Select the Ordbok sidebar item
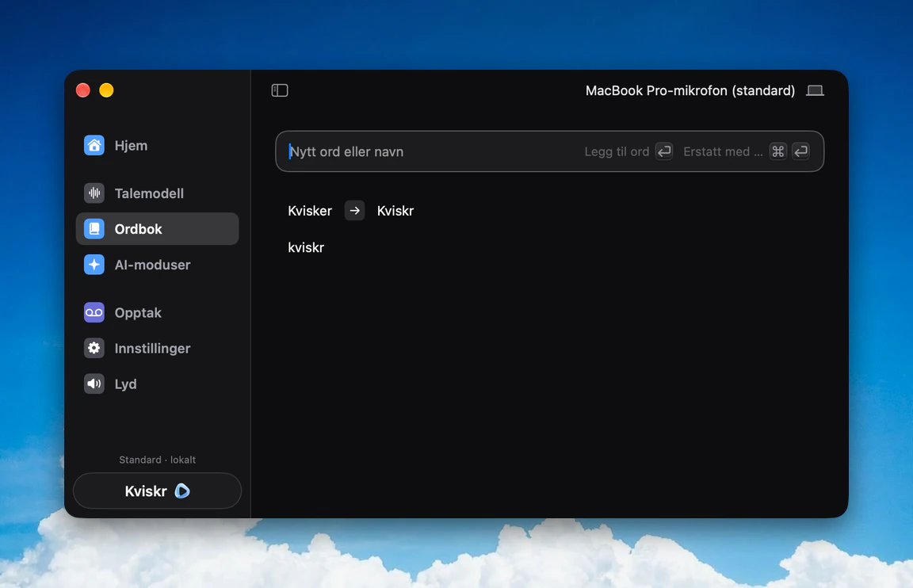Viewport: 913px width, 588px height. (157, 229)
